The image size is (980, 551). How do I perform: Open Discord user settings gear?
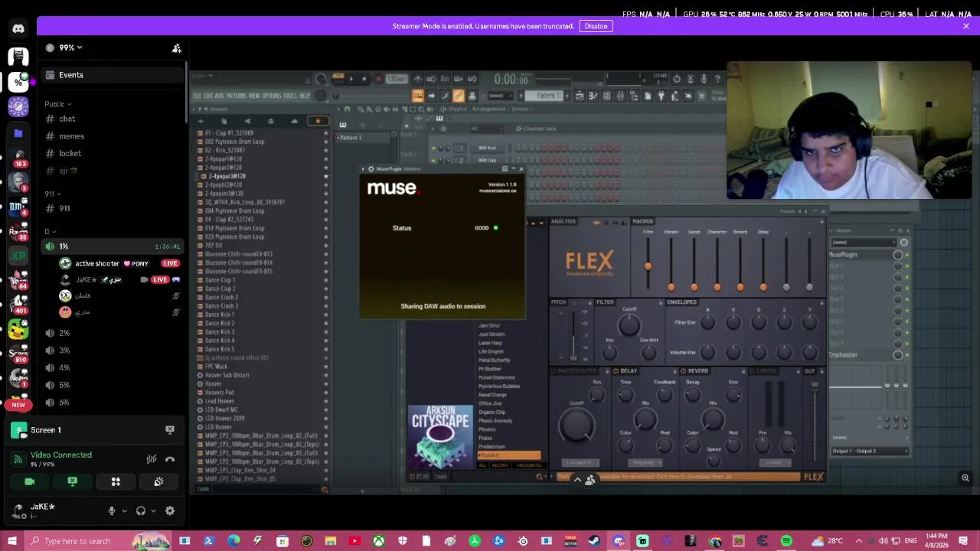(x=170, y=510)
